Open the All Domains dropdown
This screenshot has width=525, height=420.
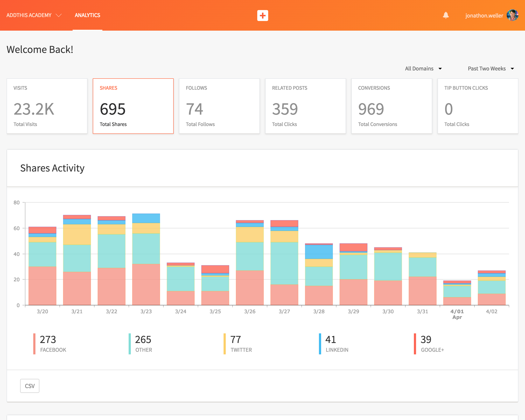(423, 69)
